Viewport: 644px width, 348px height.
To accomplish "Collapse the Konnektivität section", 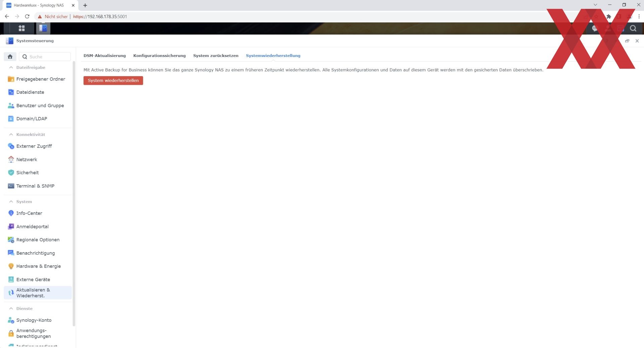I will [x=11, y=134].
